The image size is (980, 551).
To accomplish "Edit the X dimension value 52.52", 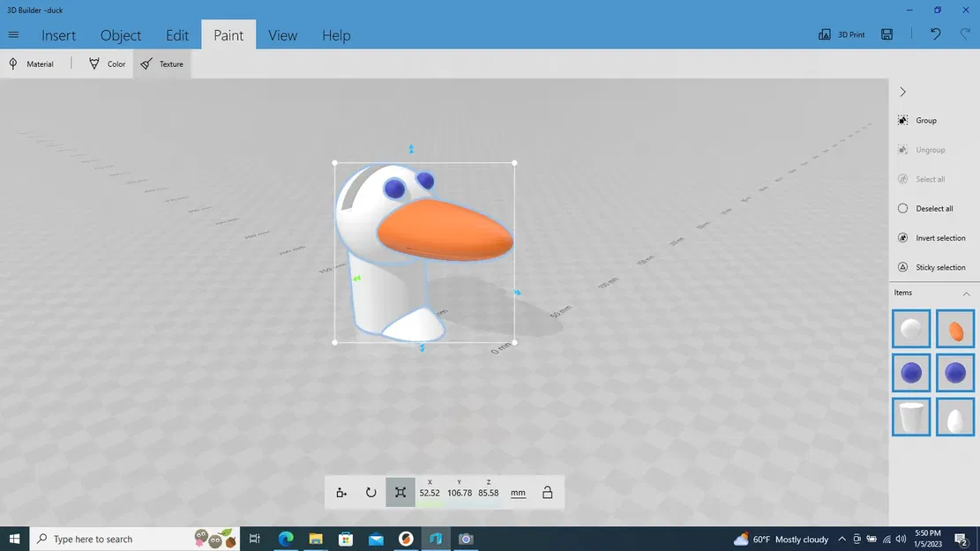I will [x=430, y=492].
